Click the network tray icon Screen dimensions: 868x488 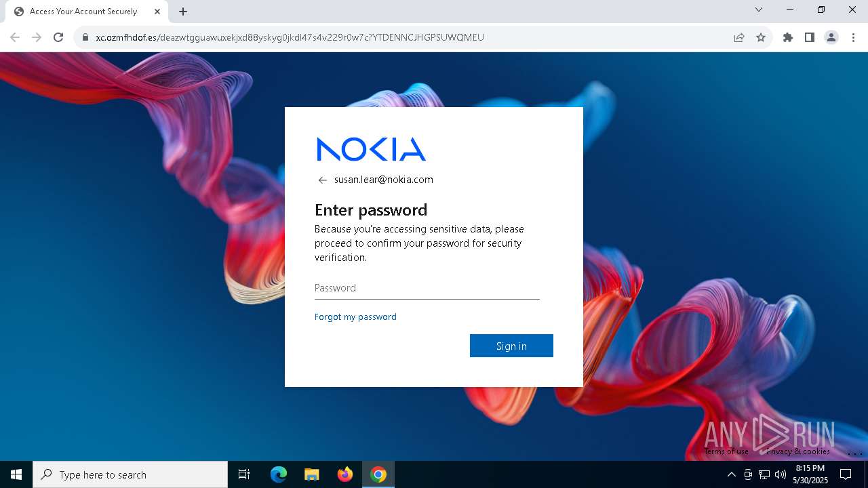(764, 474)
